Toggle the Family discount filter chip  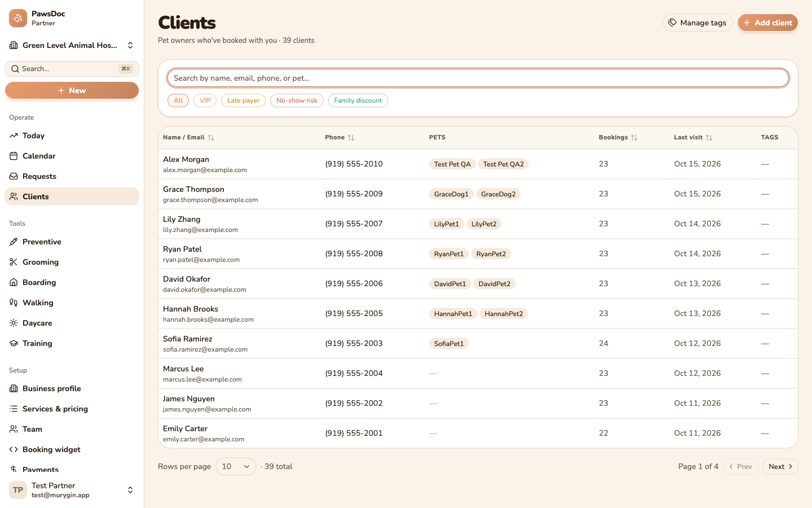[x=358, y=100]
